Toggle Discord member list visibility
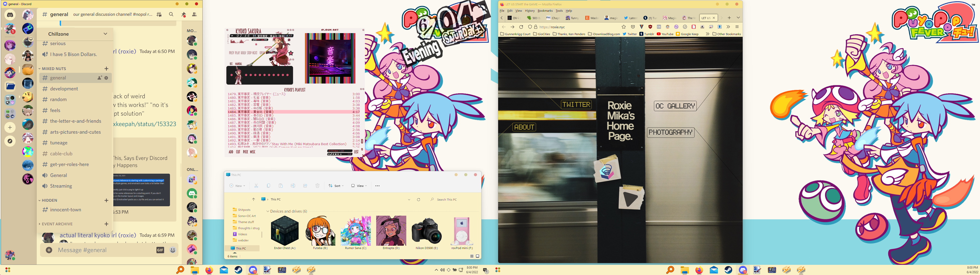Screen dimensions: 980x275 [194, 15]
